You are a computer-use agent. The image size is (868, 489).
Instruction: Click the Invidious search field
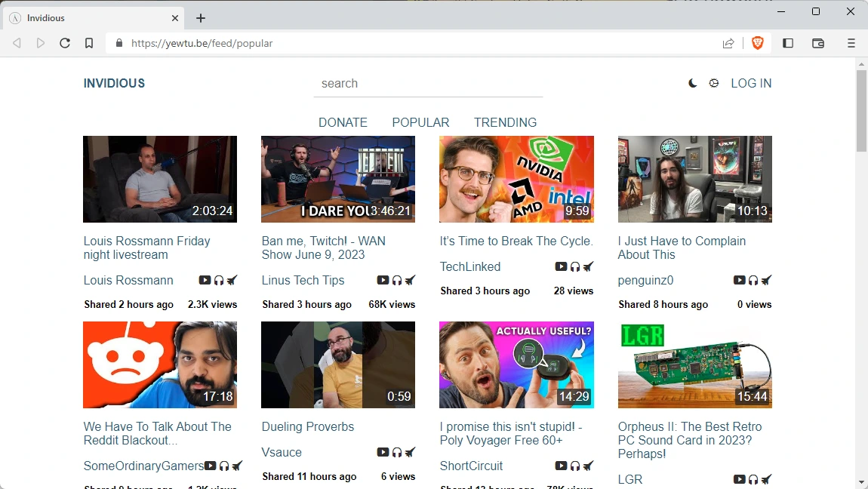[x=428, y=84]
